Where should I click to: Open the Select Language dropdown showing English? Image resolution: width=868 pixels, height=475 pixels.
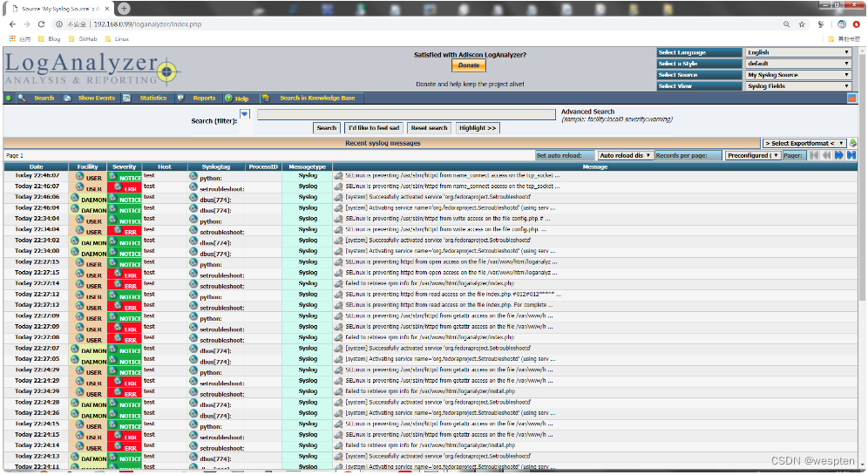(797, 52)
